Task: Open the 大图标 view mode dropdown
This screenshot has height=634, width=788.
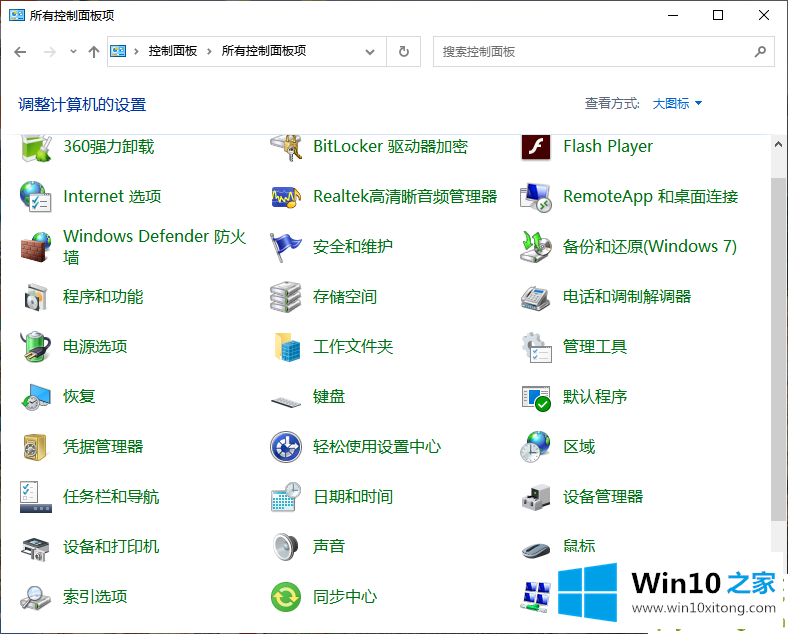Action: click(677, 104)
